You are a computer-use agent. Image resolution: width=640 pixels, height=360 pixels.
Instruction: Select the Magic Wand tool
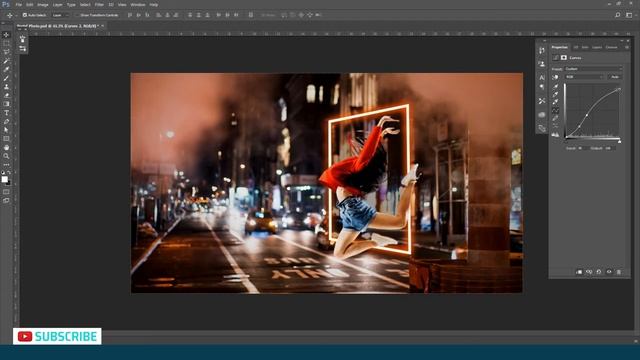pyautogui.click(x=6, y=61)
